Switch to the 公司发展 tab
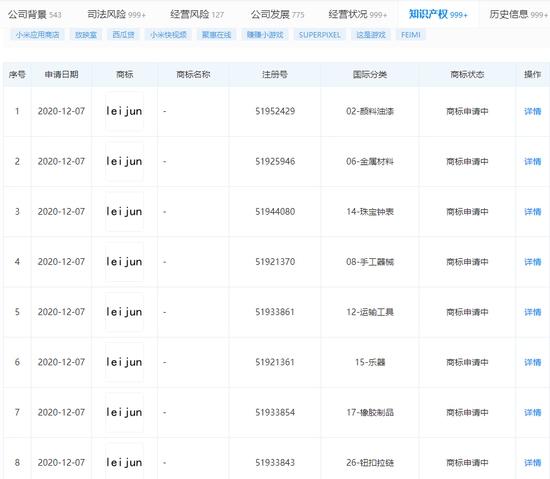550x479 pixels. pyautogui.click(x=277, y=14)
